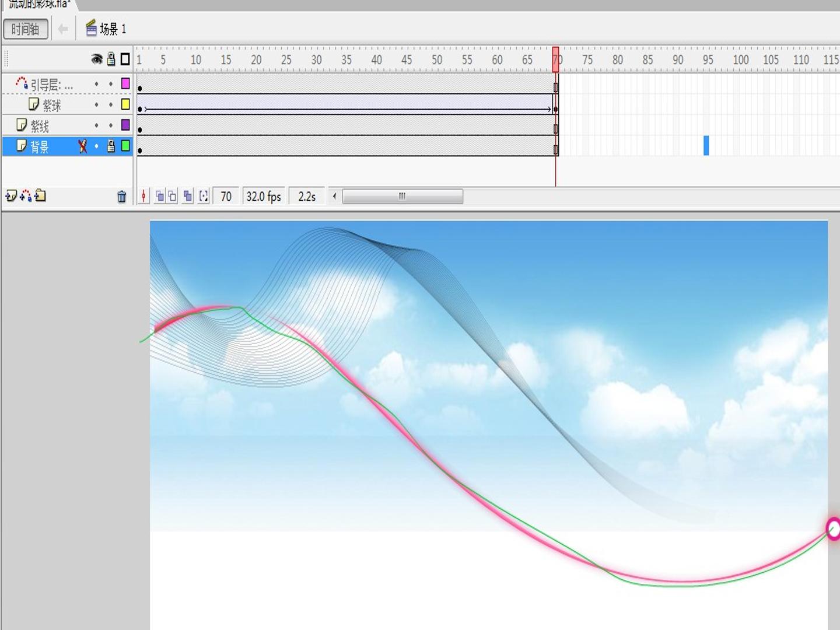This screenshot has height=630, width=840.
Task: Delete layer with trash icon
Action: click(121, 197)
